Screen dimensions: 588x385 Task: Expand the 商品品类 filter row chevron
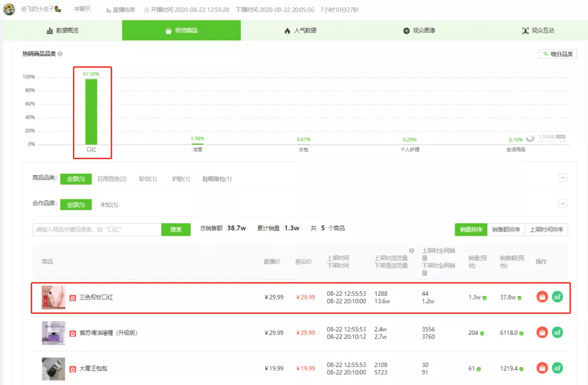pos(563,178)
